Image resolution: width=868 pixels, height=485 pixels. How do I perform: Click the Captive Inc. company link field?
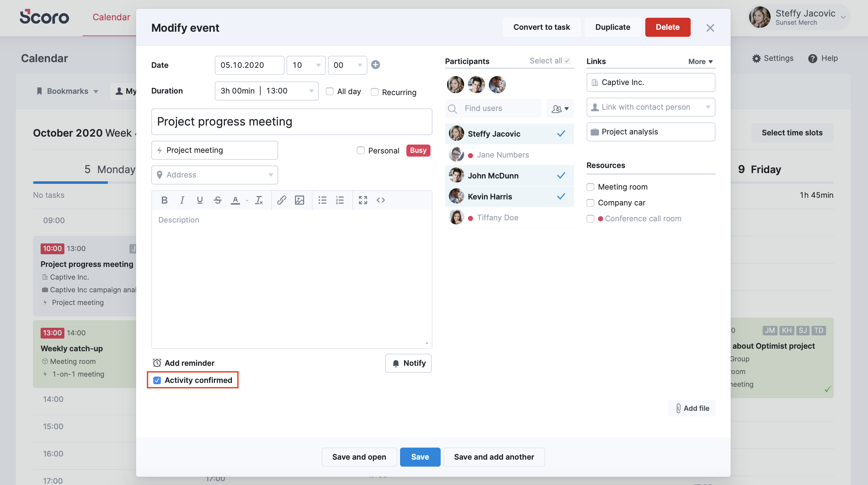651,82
